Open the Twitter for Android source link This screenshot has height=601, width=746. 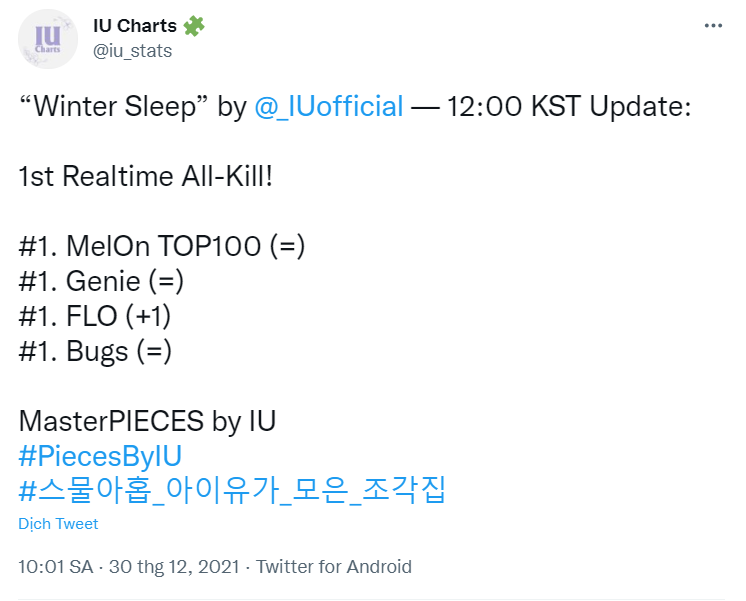[334, 567]
